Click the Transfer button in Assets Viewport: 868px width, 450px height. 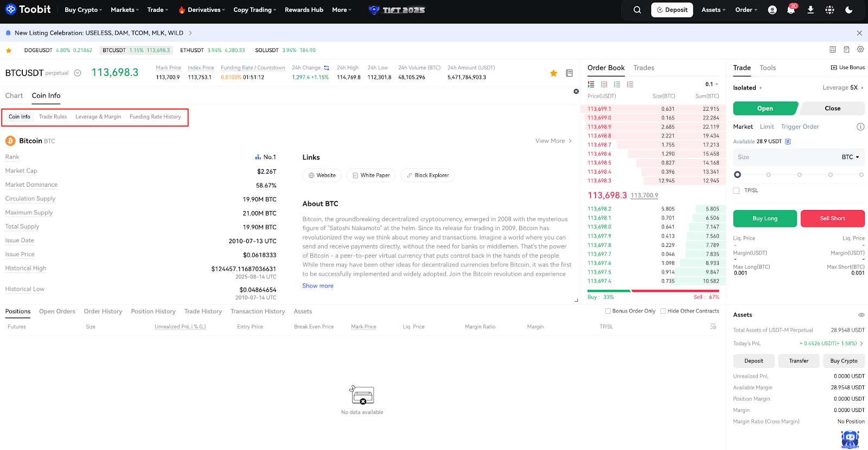click(799, 361)
